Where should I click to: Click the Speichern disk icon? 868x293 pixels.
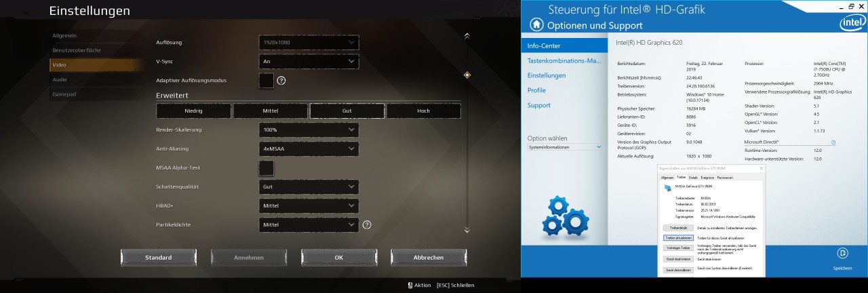843,254
